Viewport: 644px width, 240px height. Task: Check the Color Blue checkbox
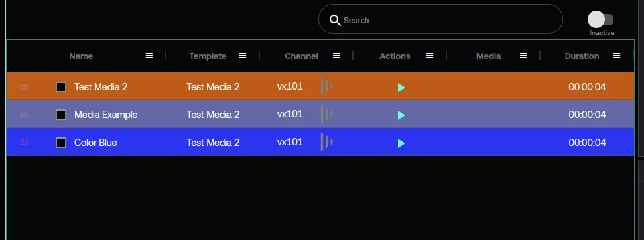click(x=61, y=143)
